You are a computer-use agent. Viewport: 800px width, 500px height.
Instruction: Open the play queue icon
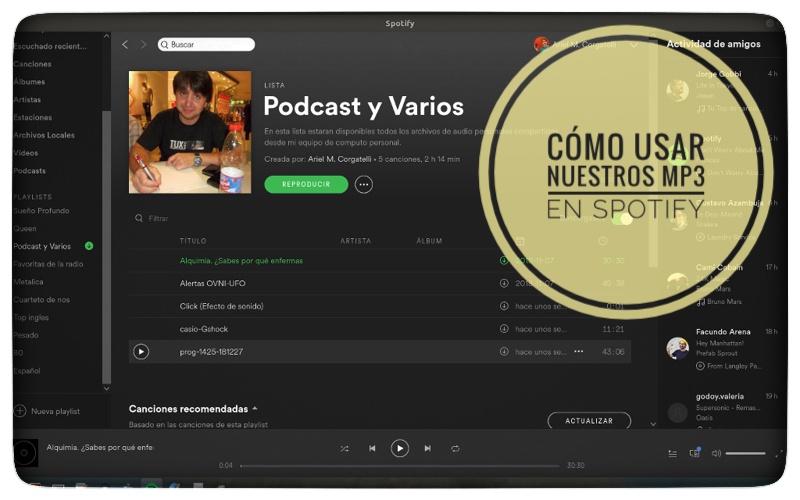point(672,453)
